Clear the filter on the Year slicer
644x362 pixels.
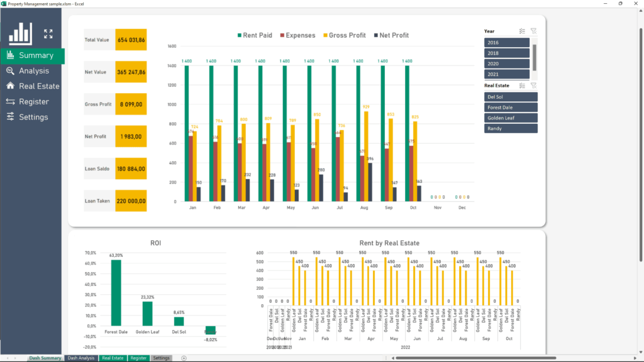pos(533,31)
